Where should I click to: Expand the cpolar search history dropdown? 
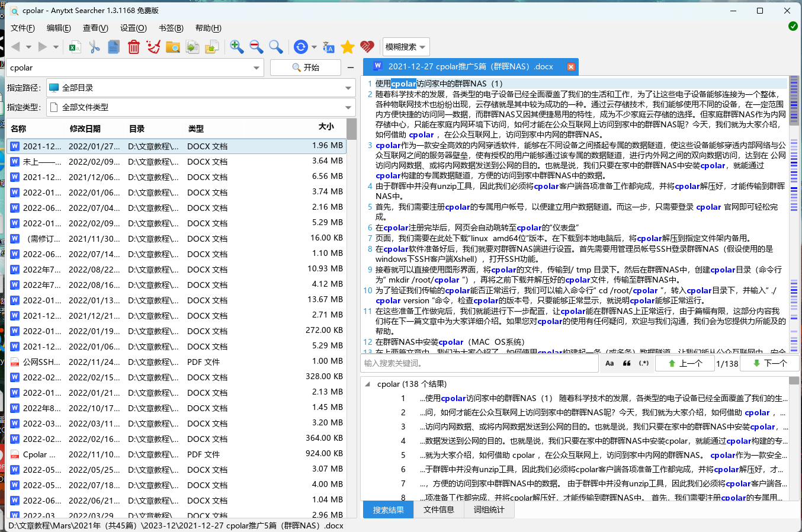tap(256, 68)
